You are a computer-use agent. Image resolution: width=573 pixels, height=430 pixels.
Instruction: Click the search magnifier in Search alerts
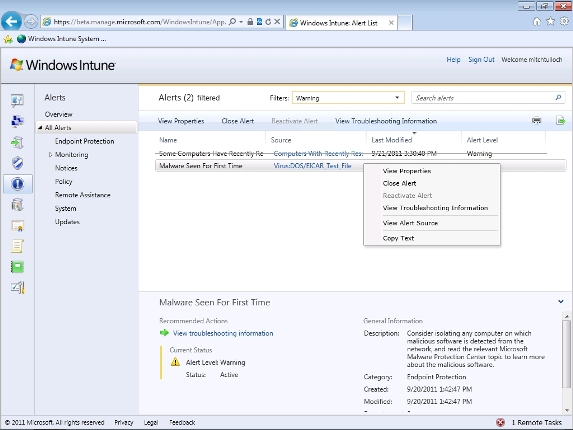(558, 98)
